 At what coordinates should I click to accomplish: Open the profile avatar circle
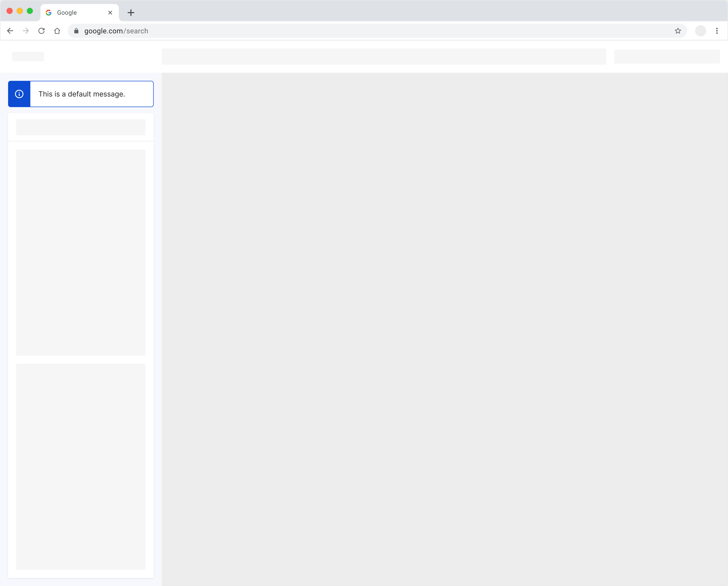coord(700,31)
